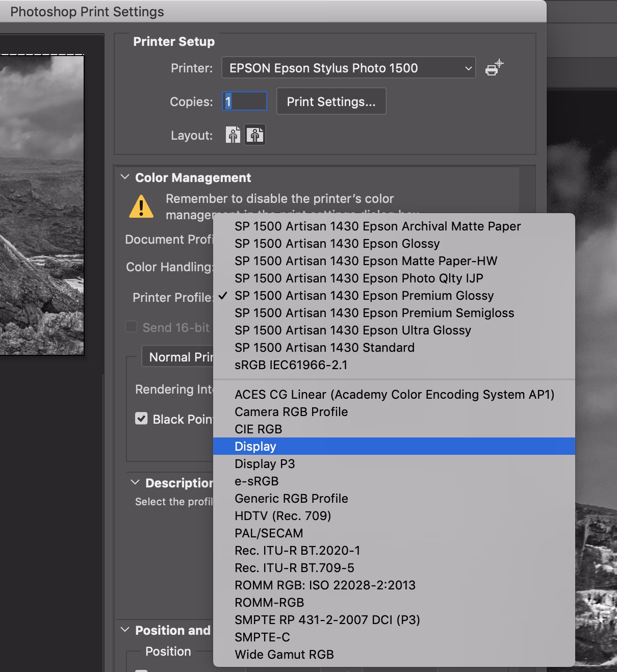Viewport: 617px width, 672px height.
Task: Open the Normal Printing dropdown
Action: coord(178,356)
